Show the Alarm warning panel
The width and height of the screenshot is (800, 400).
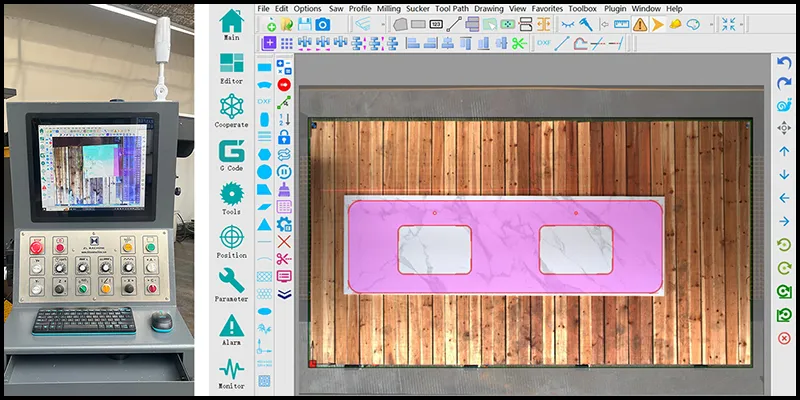click(231, 326)
